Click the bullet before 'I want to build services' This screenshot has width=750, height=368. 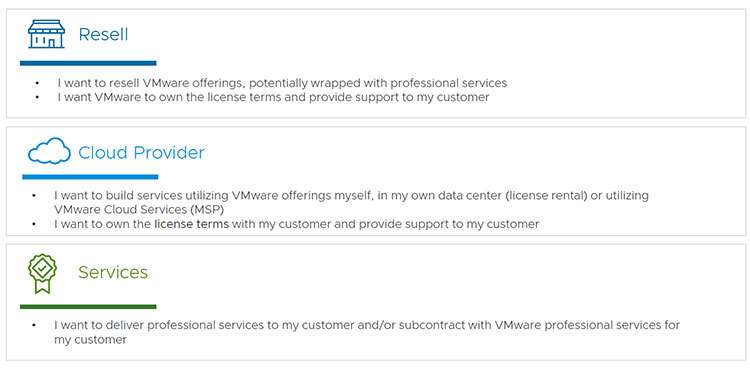pos(34,196)
